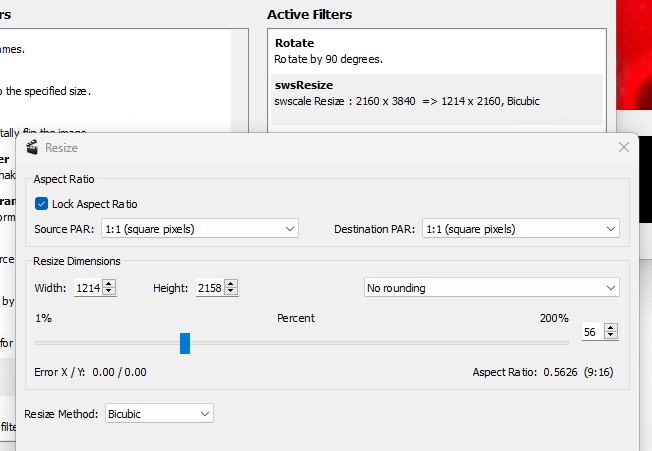652x451 pixels.
Task: Click into the Height input field
Action: pos(209,288)
